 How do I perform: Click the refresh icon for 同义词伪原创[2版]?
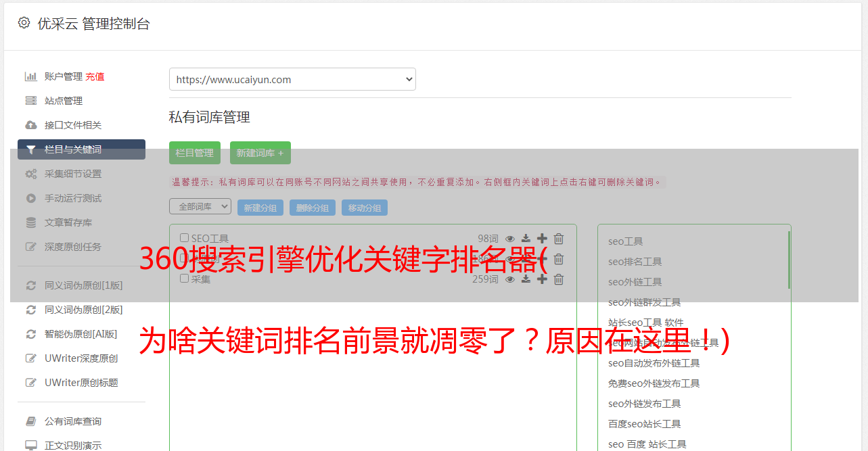point(30,310)
